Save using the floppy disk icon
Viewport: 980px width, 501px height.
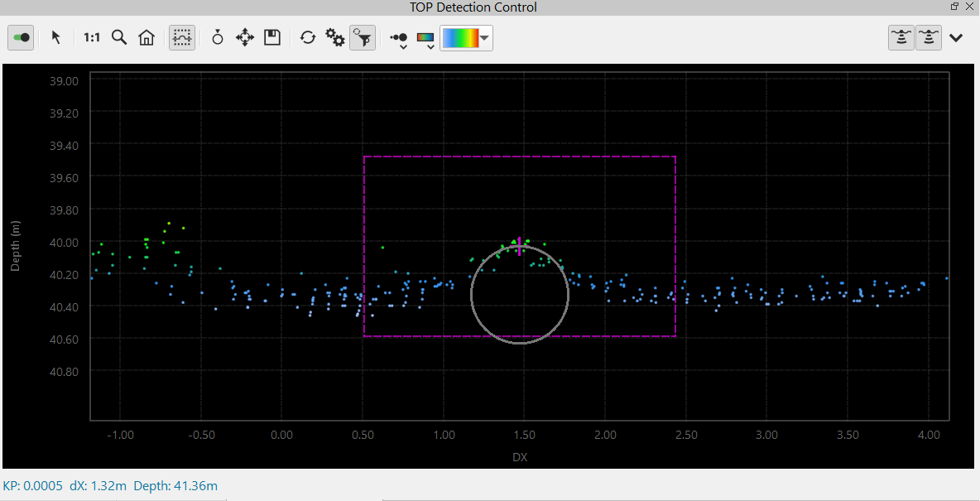click(272, 38)
